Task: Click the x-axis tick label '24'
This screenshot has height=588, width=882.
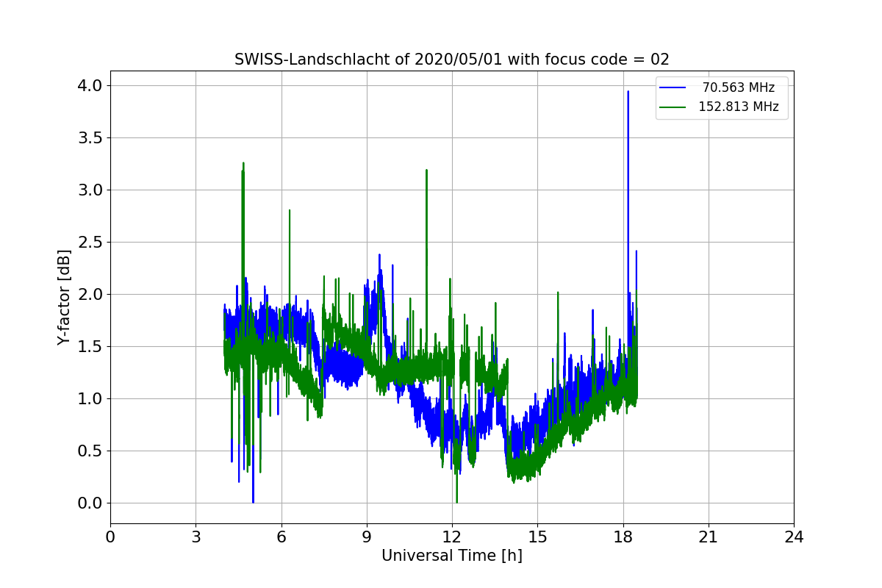Action: click(794, 537)
